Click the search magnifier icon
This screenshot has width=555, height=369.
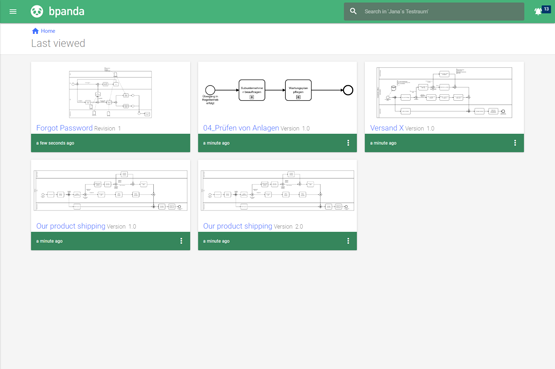coord(353,11)
